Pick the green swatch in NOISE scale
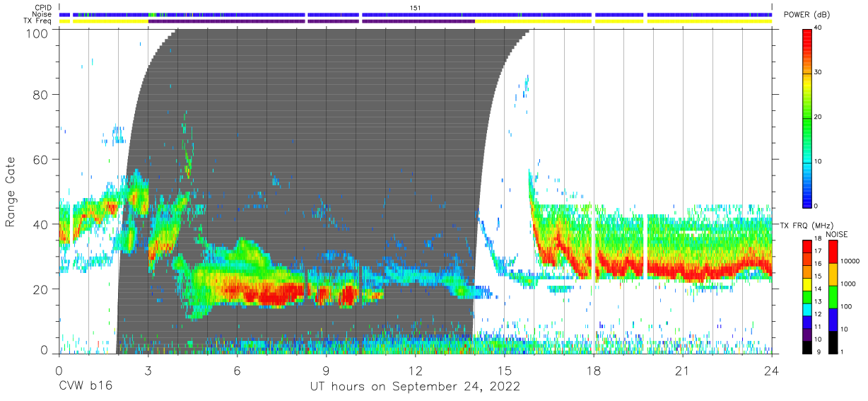This screenshot has width=868, height=401. [x=834, y=296]
